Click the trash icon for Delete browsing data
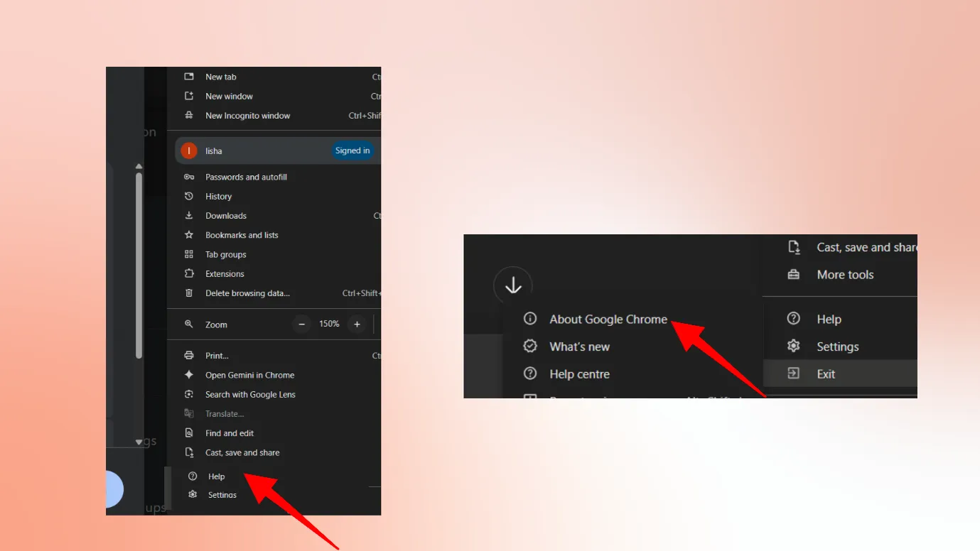Image resolution: width=980 pixels, height=551 pixels. [x=189, y=293]
